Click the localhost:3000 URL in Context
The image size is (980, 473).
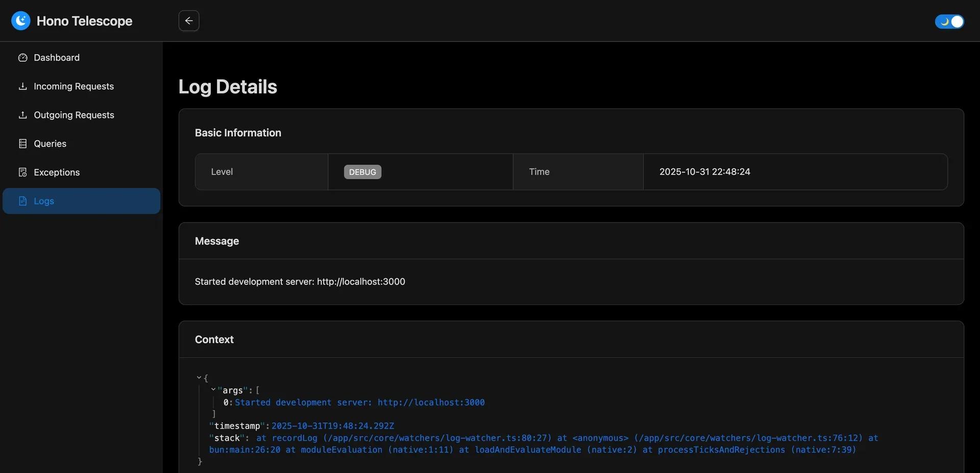pos(431,402)
